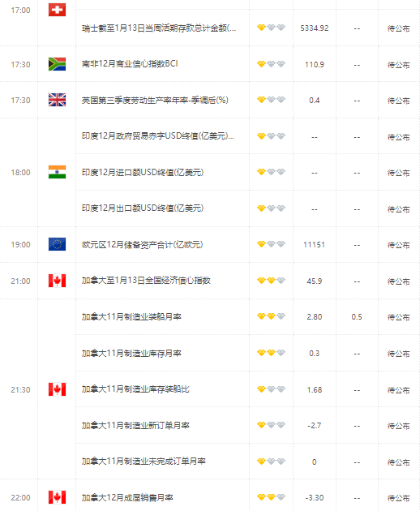Click importance stars for 加拿大11月制造业未完成订单月率
This screenshot has width=420, height=511.
(271, 462)
